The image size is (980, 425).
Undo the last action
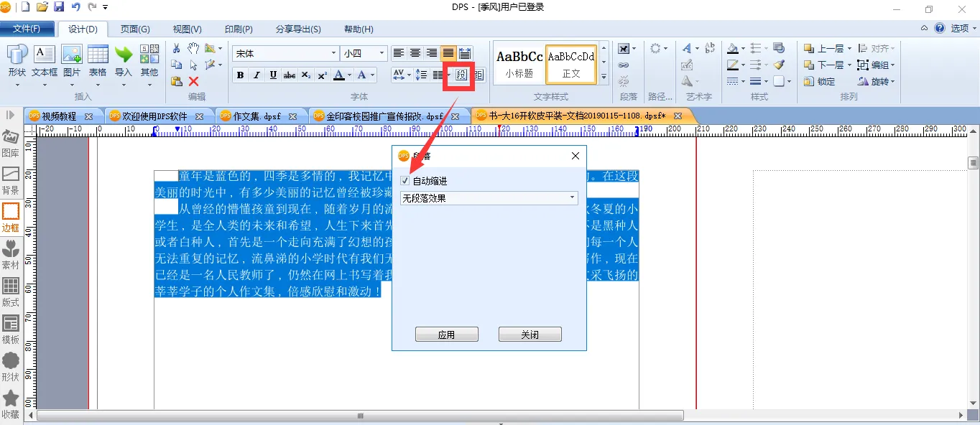pyautogui.click(x=75, y=7)
